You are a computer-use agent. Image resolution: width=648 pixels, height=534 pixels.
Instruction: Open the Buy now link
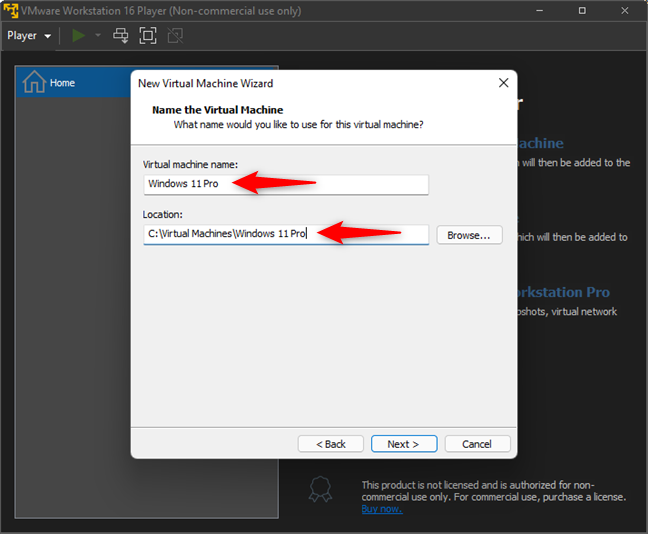382,509
